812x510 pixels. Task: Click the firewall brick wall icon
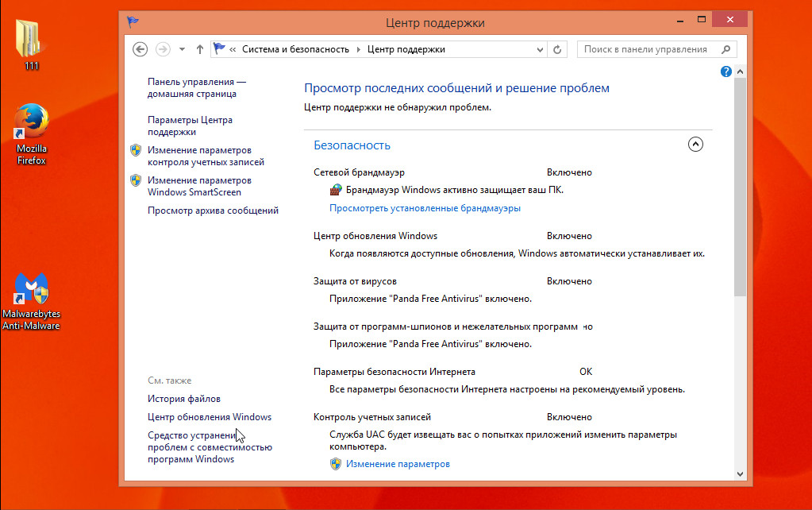point(336,190)
